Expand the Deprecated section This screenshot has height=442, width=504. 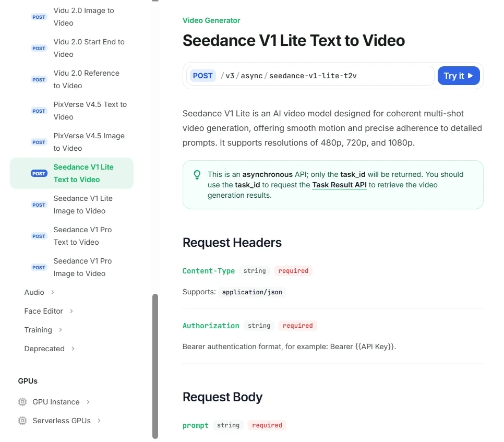50,349
